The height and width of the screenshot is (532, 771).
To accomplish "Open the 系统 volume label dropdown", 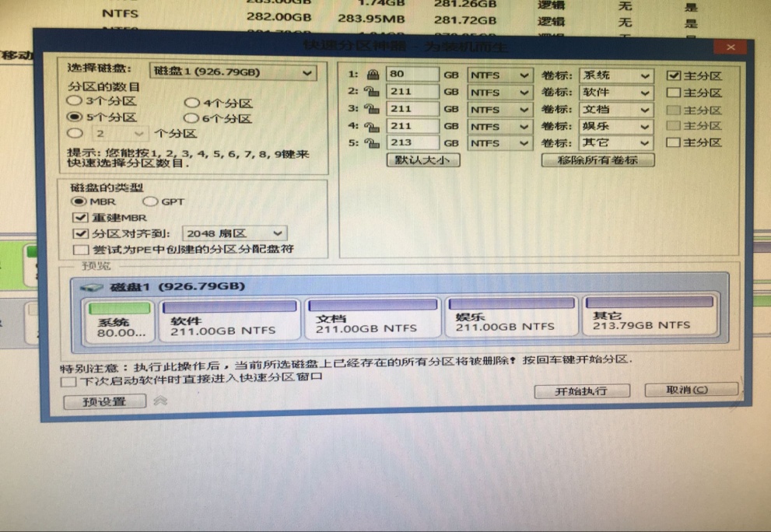I will [x=617, y=75].
